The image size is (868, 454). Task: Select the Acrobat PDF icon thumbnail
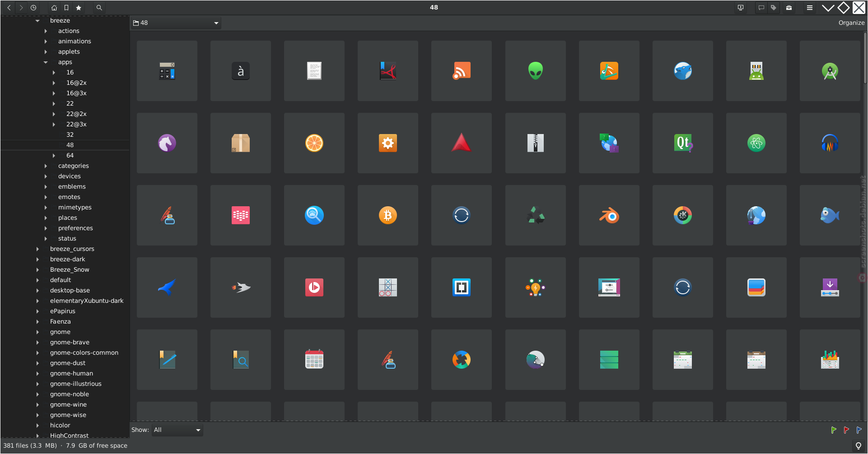point(388,71)
